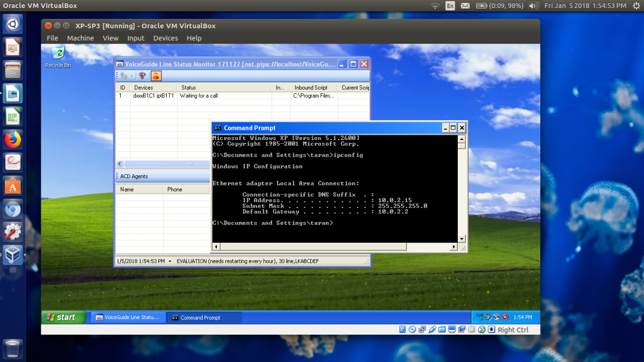Click Command Prompt vertical scrollbar up arrow
This screenshot has height=362, width=644.
pos(462,138)
